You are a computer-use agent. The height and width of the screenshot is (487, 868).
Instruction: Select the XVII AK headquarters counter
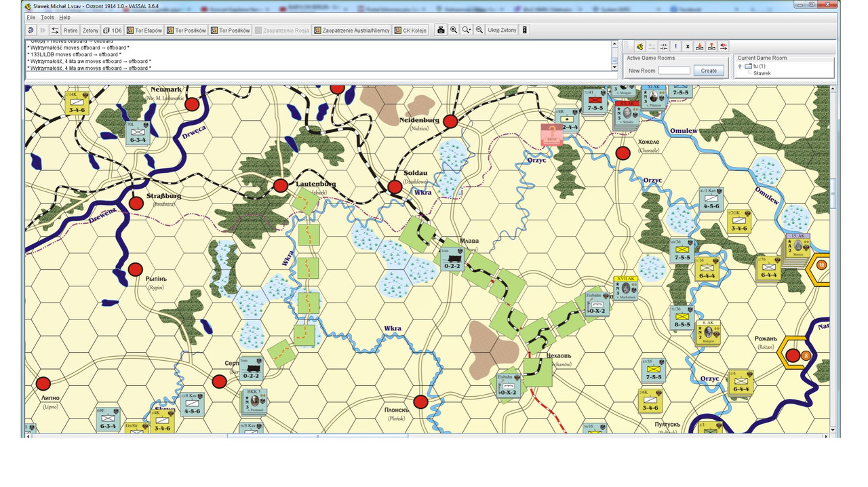(x=626, y=288)
